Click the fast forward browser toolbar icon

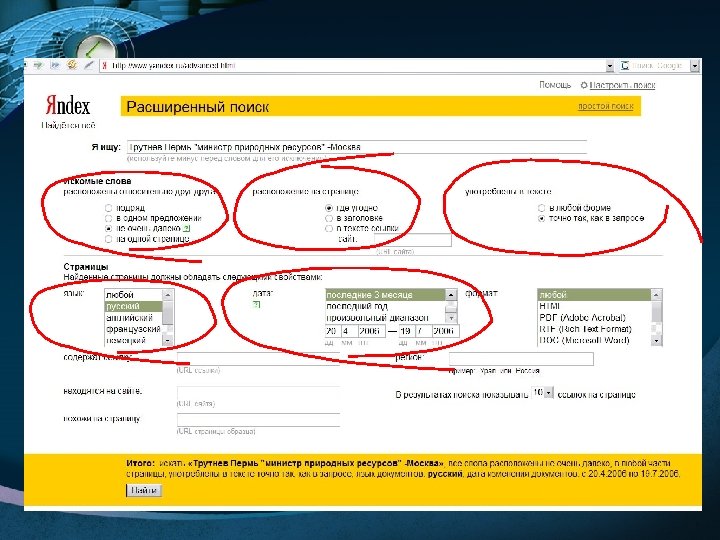click(x=55, y=66)
